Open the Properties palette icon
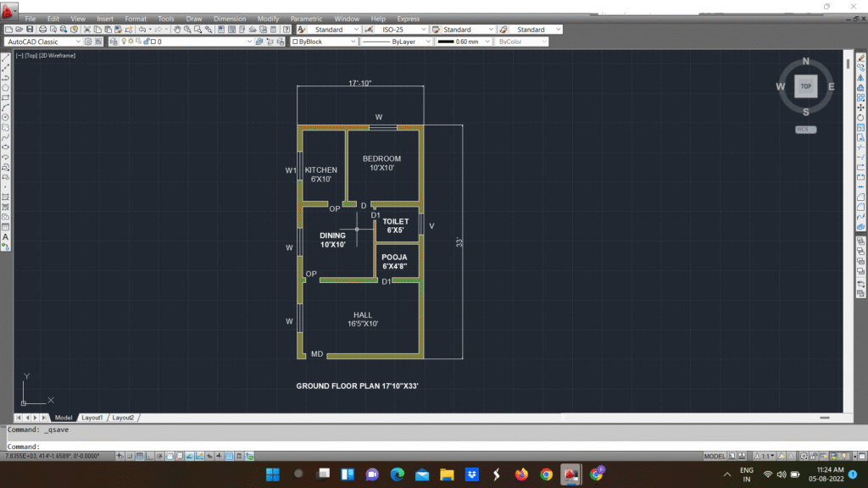Image resolution: width=868 pixels, height=488 pixels. (221, 30)
